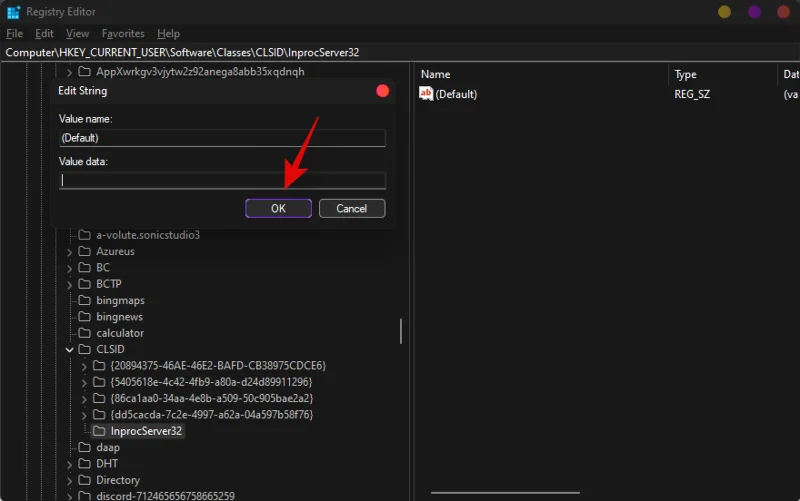Click OK in Edit String dialog
The height and width of the screenshot is (501, 800).
(278, 208)
